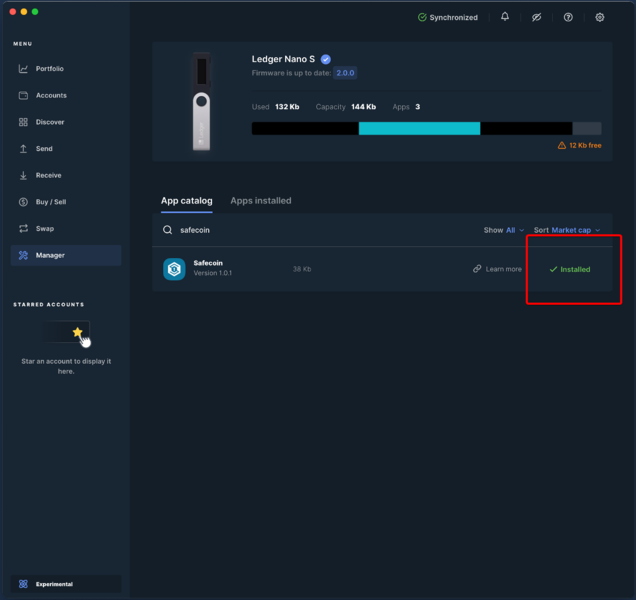Click the Accounts wallet icon
Image resolution: width=636 pixels, height=600 pixels.
23,95
